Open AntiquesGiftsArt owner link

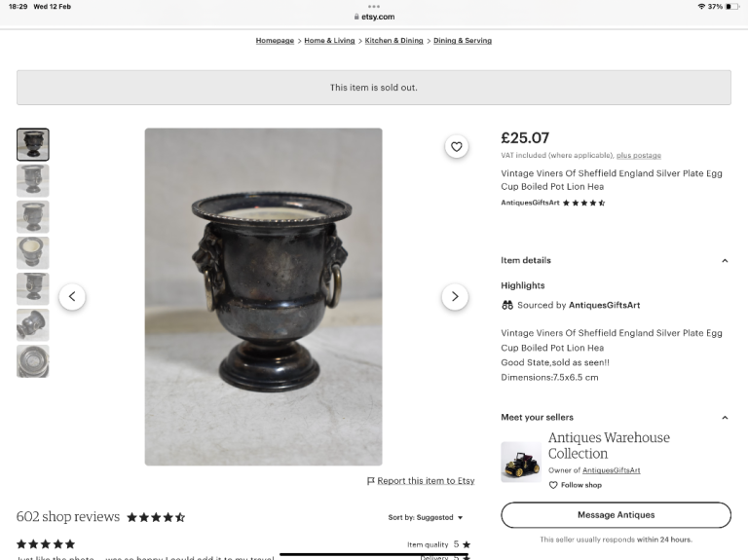point(612,470)
